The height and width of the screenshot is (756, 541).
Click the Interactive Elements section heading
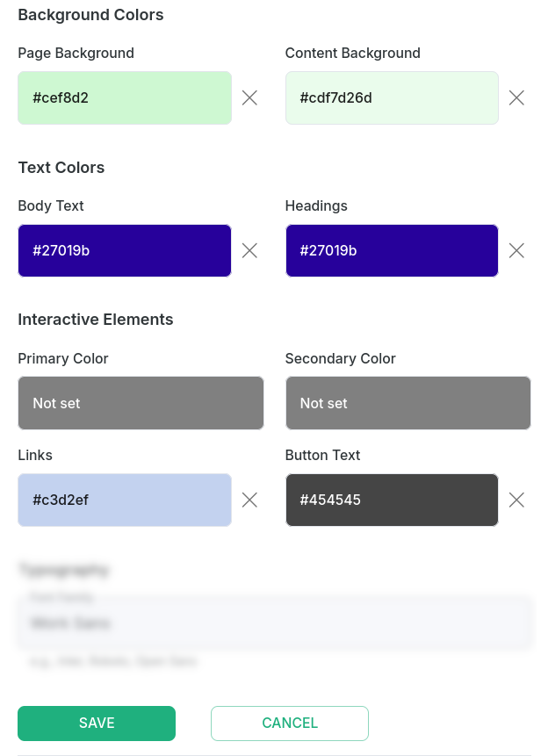pyautogui.click(x=96, y=320)
